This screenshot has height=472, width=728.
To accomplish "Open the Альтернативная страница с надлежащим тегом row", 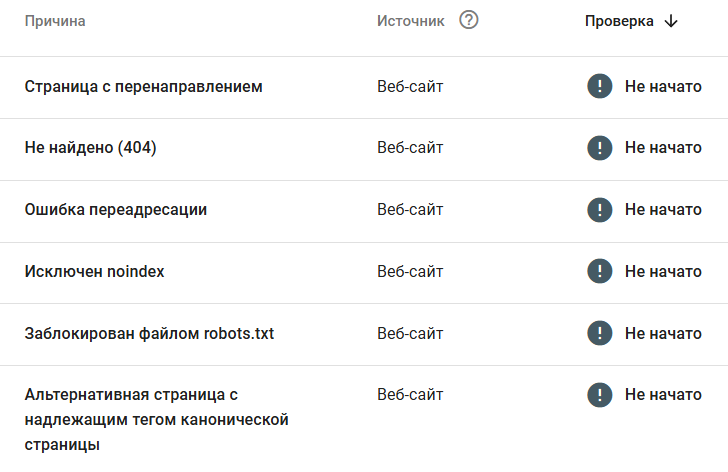I will coord(156,420).
